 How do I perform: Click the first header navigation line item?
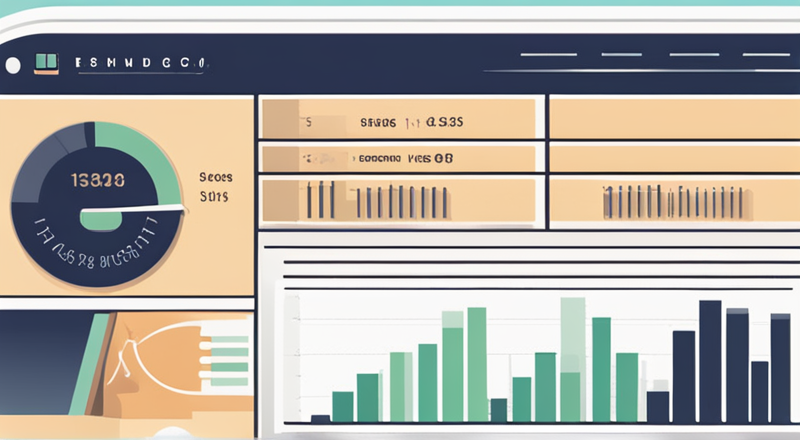coord(548,55)
